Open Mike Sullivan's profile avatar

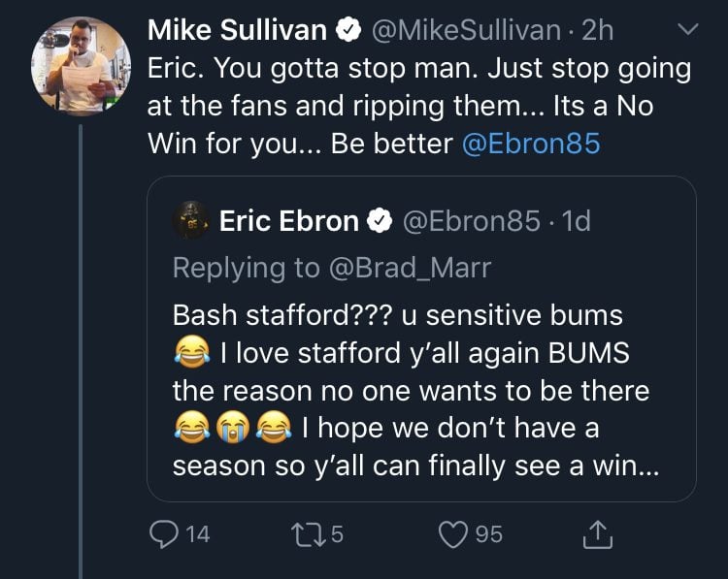click(x=80, y=66)
